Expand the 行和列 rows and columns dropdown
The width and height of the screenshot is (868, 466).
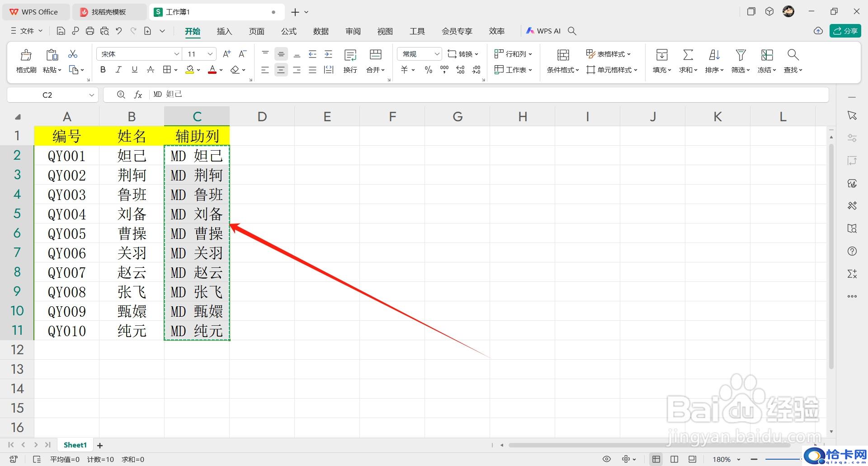(513, 54)
